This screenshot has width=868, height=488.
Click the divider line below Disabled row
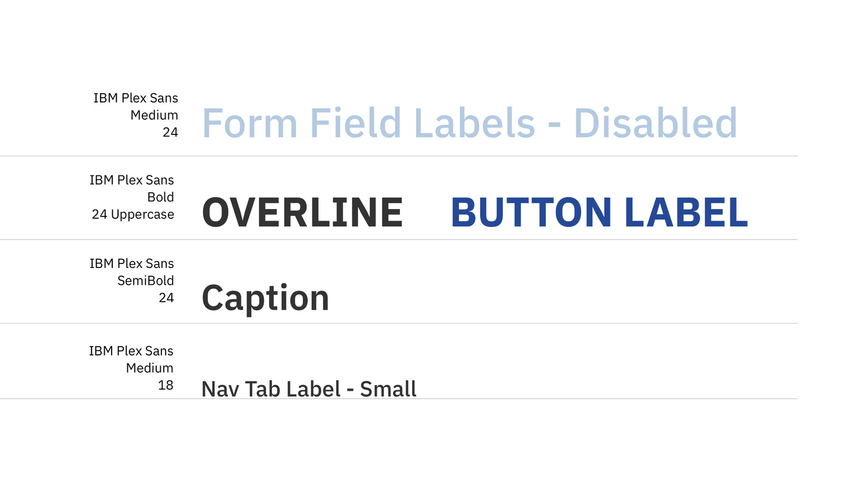pyautogui.click(x=399, y=156)
